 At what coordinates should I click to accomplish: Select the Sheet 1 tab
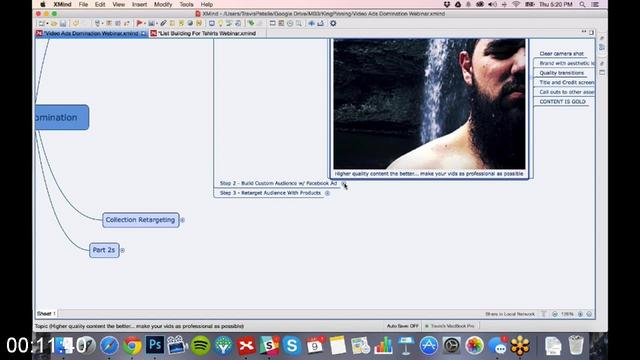[x=46, y=314]
